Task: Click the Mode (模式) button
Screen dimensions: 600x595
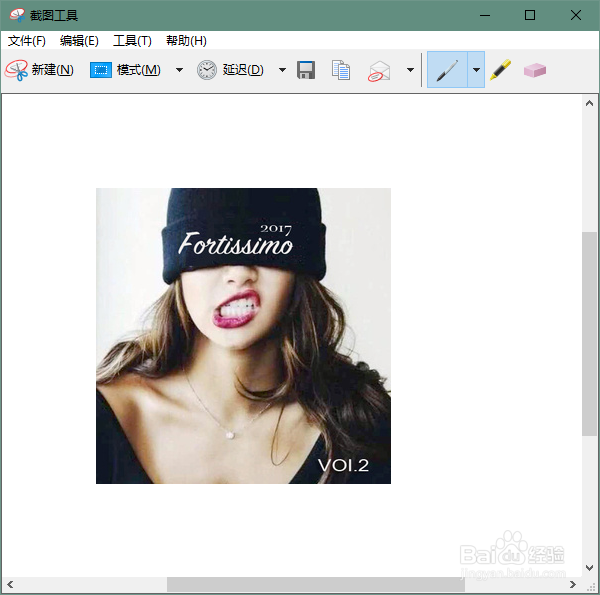Action: tap(126, 70)
